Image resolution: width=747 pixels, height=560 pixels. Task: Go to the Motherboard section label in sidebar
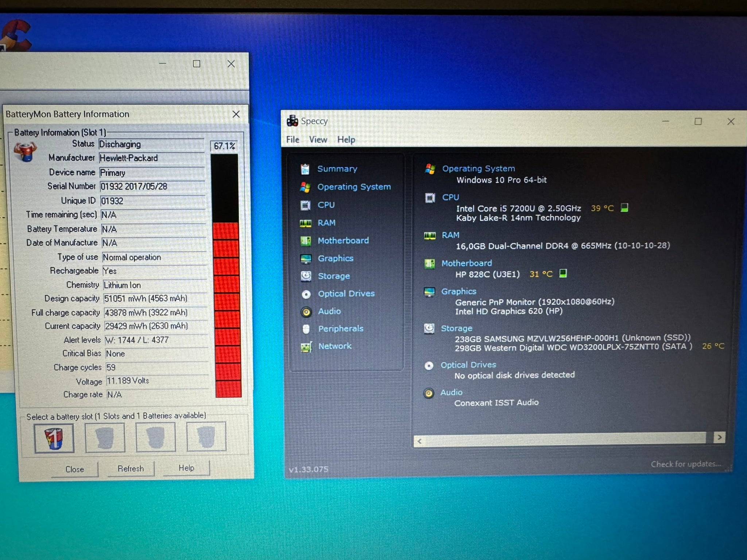[343, 241]
